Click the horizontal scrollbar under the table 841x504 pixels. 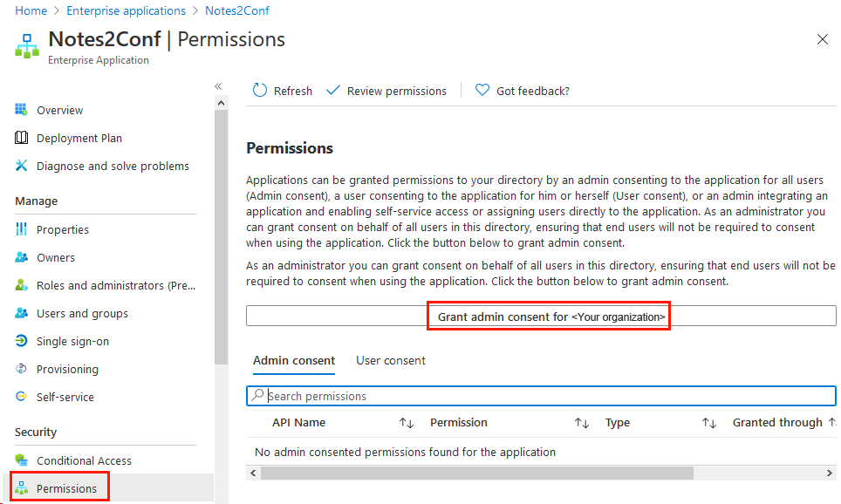[476, 473]
